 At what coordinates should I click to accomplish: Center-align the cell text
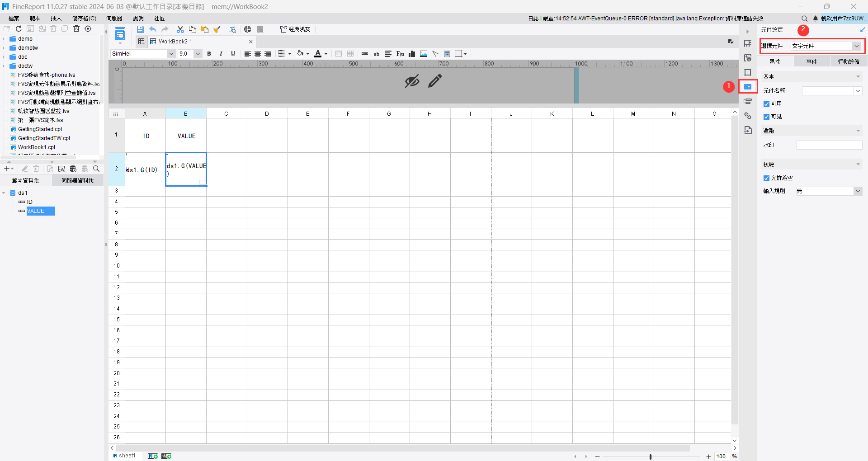pyautogui.click(x=258, y=54)
